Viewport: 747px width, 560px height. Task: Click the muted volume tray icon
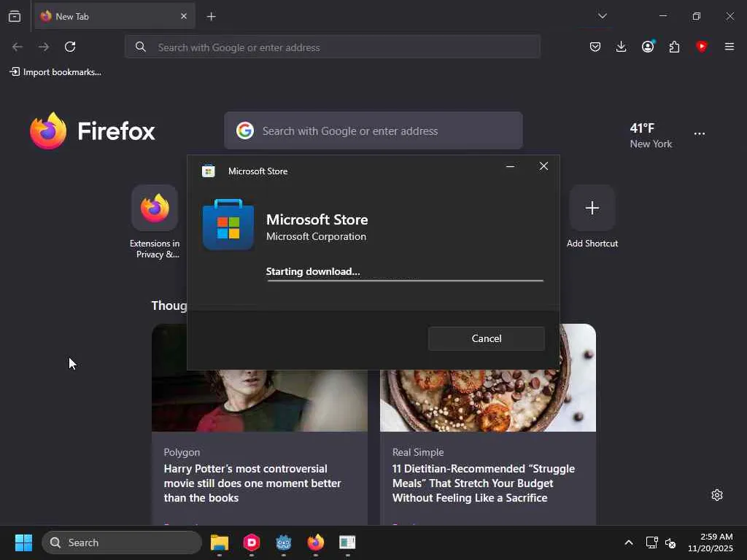[x=670, y=542]
